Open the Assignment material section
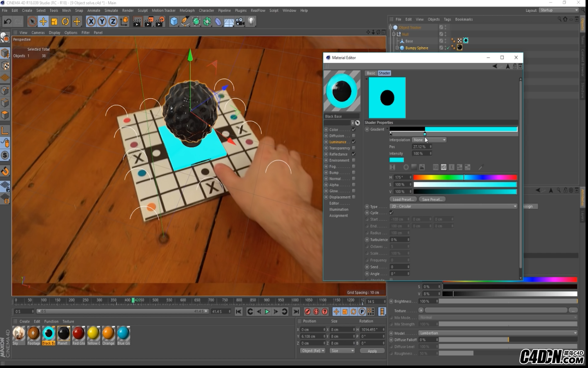The width and height of the screenshot is (588, 368). coord(339,215)
